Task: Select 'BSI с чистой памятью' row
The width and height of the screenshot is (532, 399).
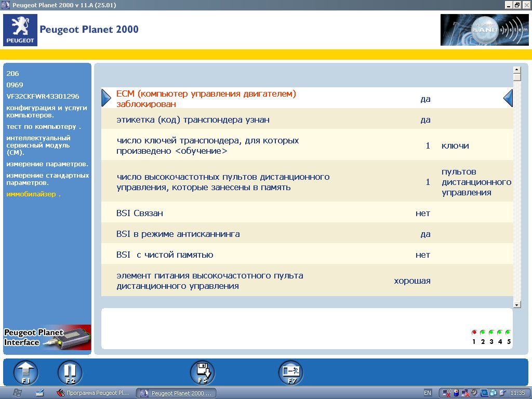Action: coord(307,254)
